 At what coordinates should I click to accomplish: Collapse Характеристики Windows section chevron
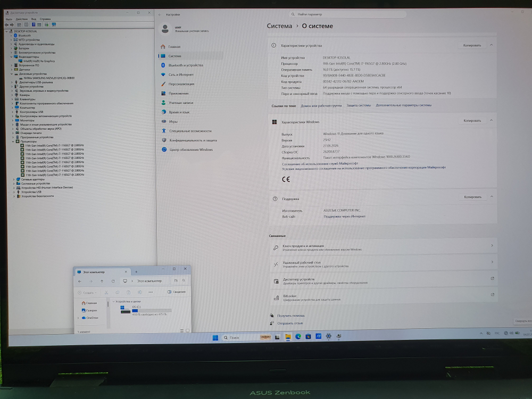[x=491, y=120]
